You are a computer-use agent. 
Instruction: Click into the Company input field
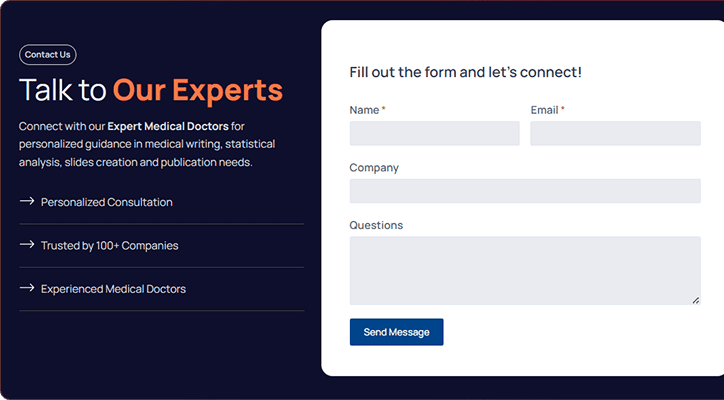[525, 191]
